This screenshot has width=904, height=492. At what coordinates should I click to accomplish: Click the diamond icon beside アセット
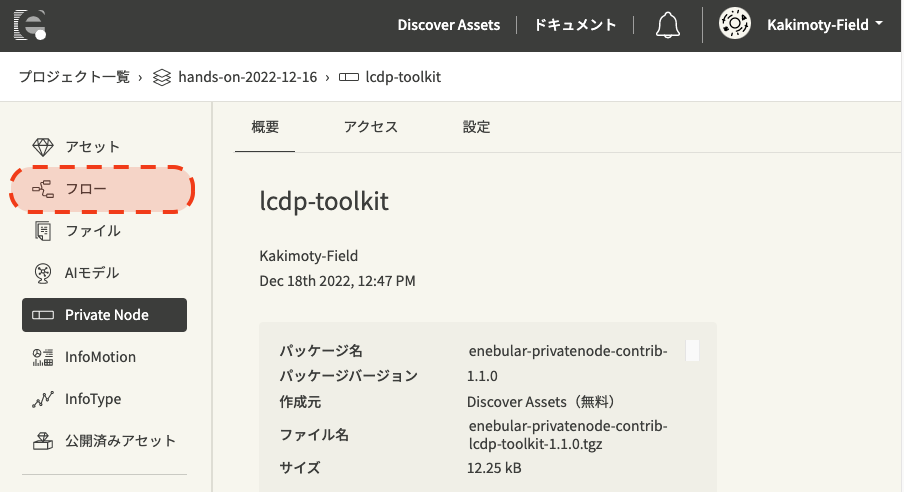[43, 147]
